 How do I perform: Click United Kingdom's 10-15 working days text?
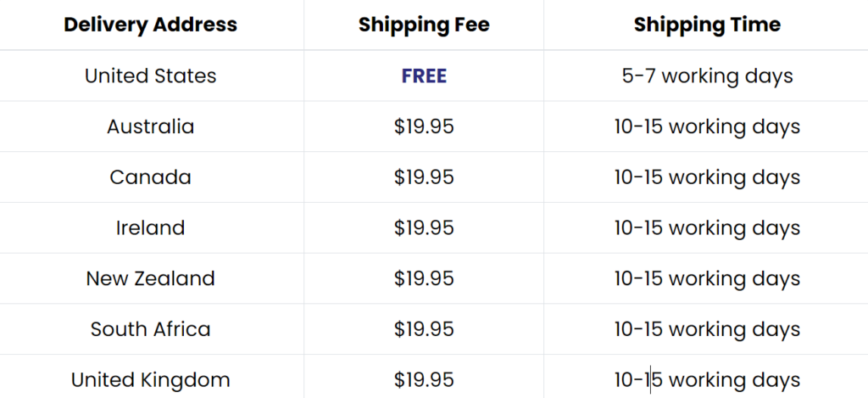click(708, 379)
